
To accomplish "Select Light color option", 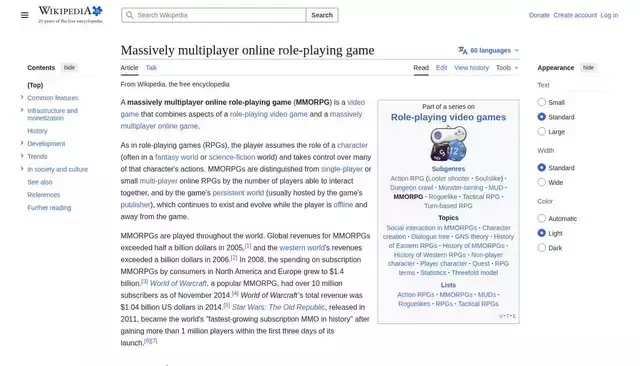I will [542, 233].
